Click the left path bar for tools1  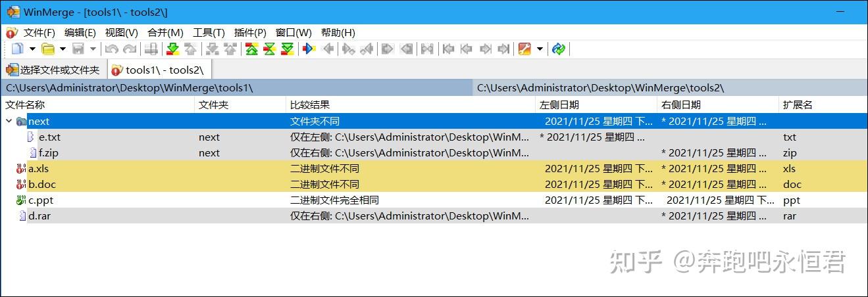(236, 87)
